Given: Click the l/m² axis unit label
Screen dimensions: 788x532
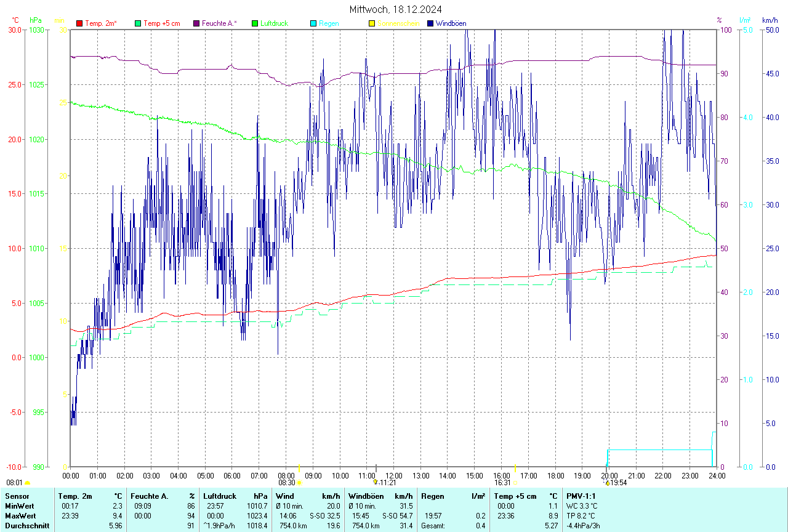Looking at the screenshot, I should click(745, 20).
